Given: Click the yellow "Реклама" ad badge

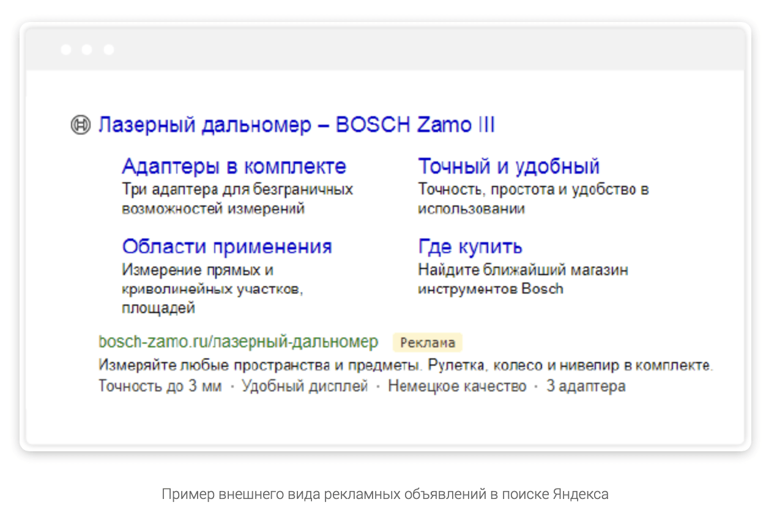Looking at the screenshot, I should [x=427, y=342].
